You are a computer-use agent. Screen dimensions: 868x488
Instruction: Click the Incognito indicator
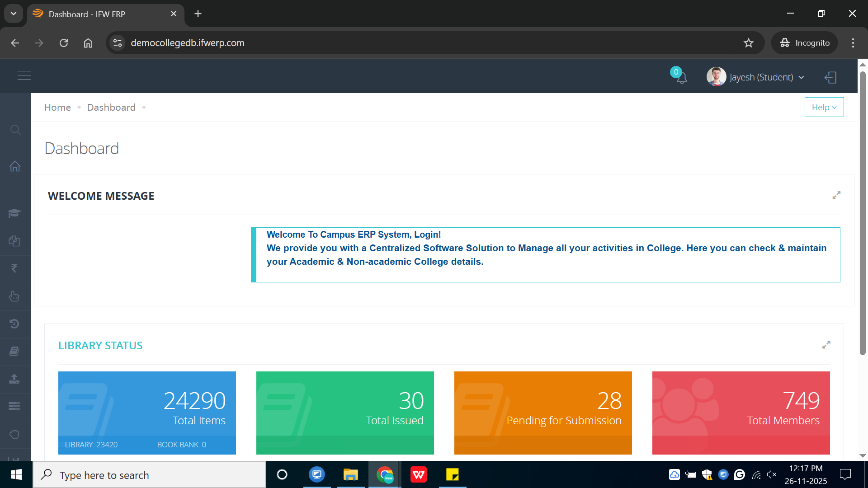coord(805,43)
